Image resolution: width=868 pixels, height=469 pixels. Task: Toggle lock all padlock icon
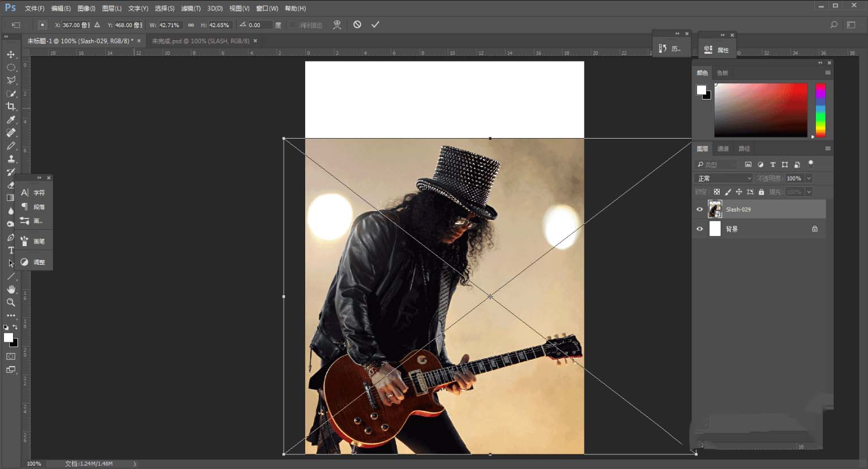[x=762, y=192]
